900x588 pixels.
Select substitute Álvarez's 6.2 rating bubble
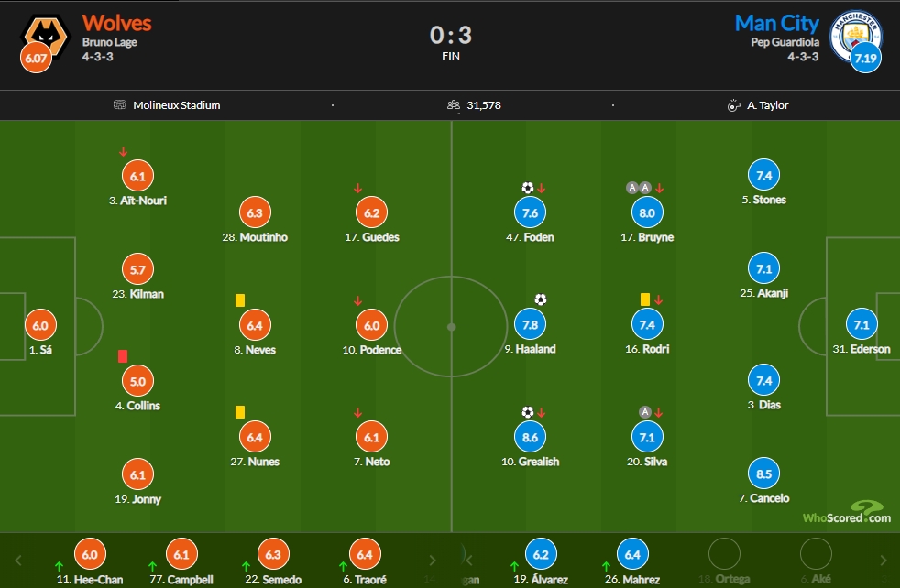(x=541, y=555)
